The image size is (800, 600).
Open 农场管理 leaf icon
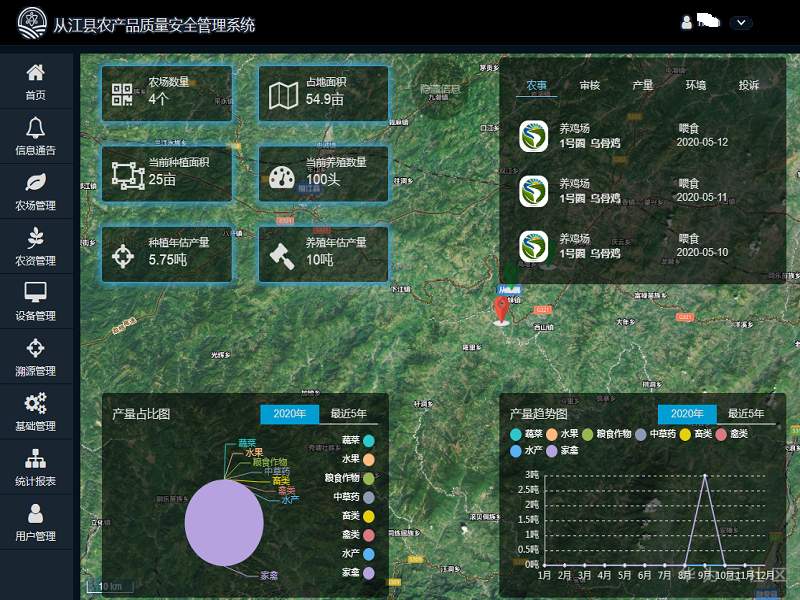click(x=35, y=182)
